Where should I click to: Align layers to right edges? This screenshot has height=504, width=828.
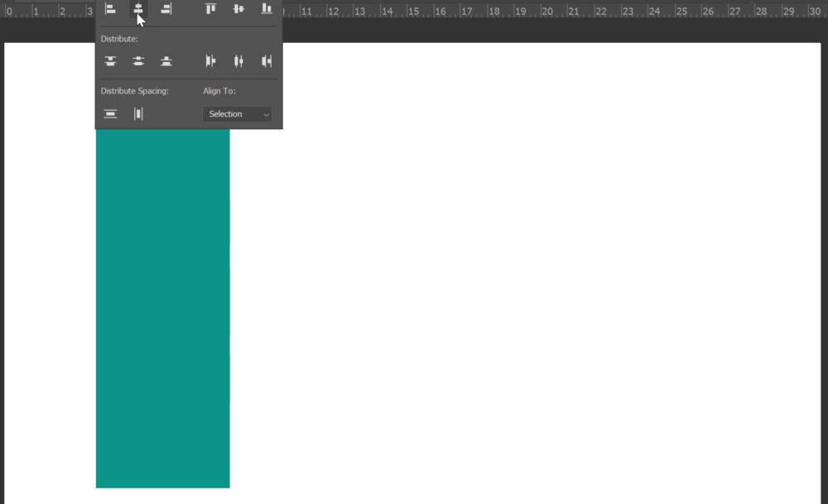tap(166, 9)
